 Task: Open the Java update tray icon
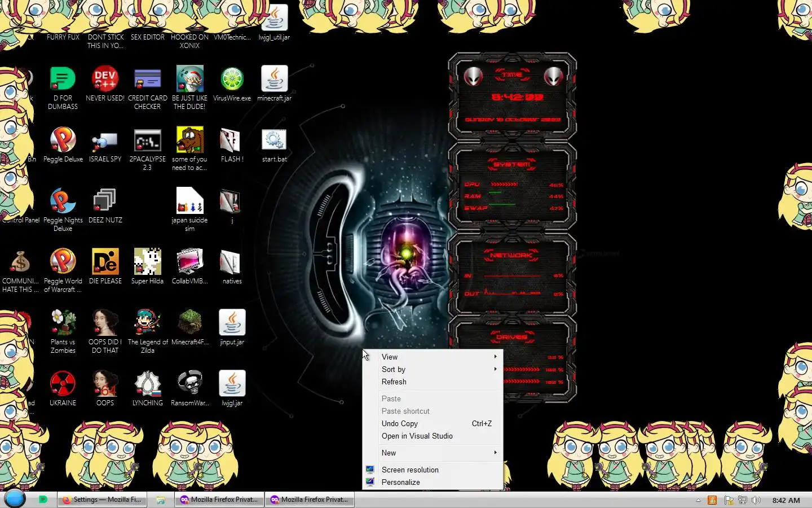(712, 500)
